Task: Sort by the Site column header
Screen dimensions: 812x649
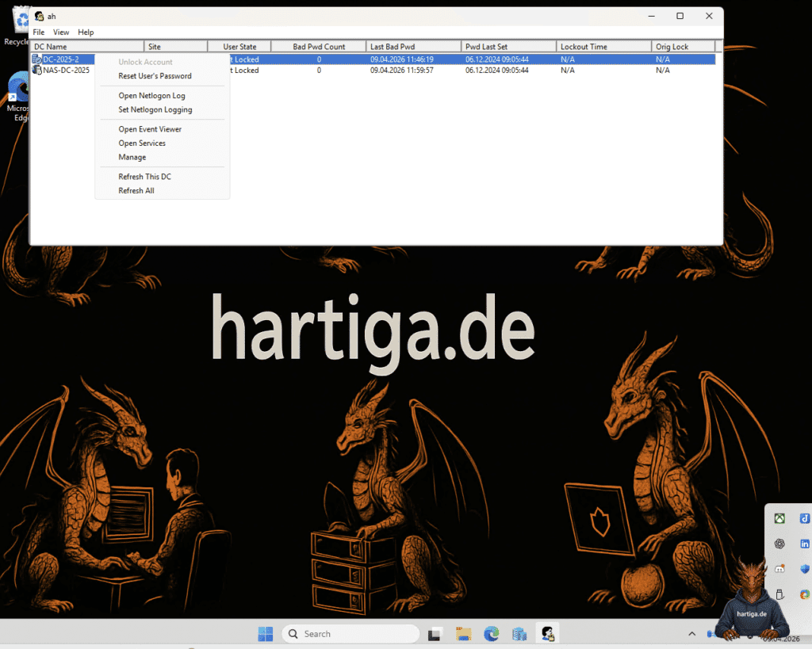Action: [x=175, y=47]
